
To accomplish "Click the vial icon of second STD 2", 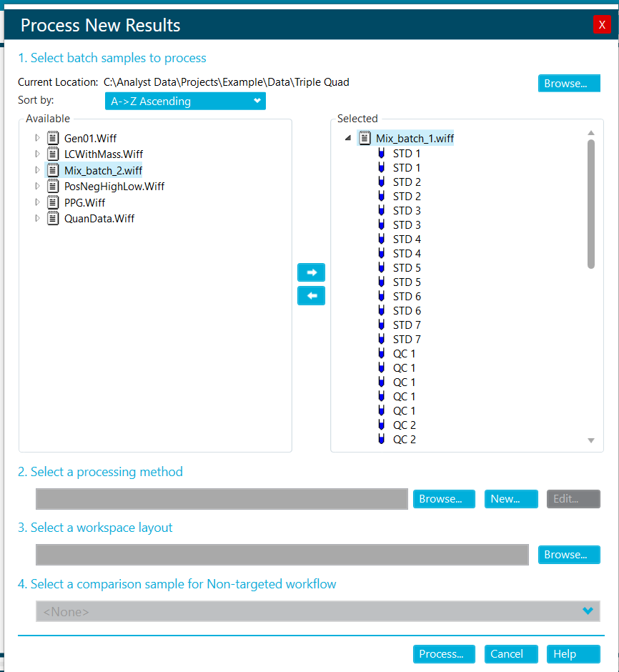I will pyautogui.click(x=381, y=197).
